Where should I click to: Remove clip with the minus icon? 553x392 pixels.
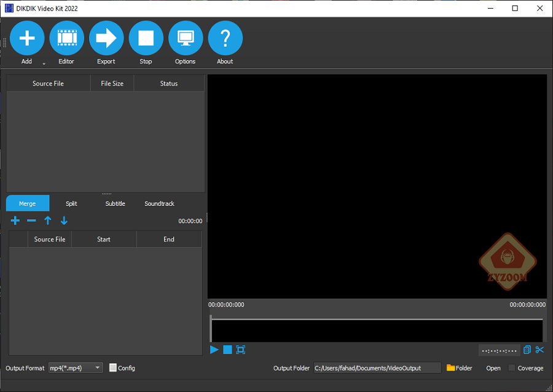31,221
